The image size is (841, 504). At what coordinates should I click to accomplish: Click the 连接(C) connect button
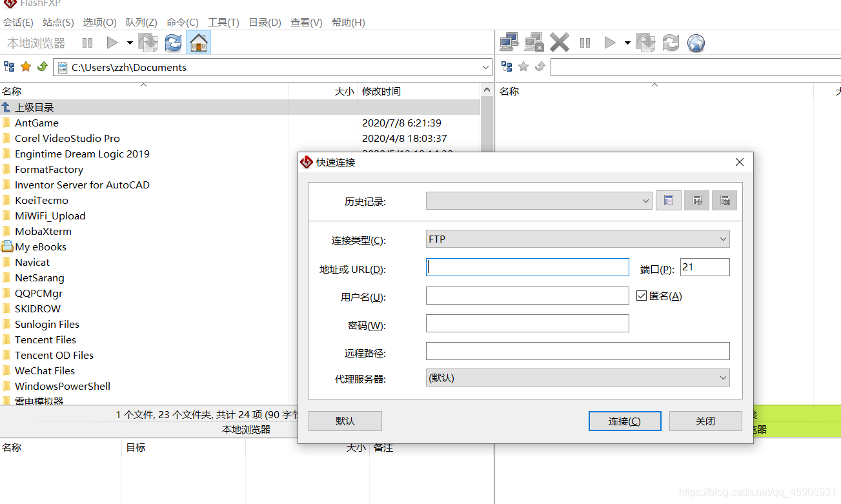pos(625,421)
